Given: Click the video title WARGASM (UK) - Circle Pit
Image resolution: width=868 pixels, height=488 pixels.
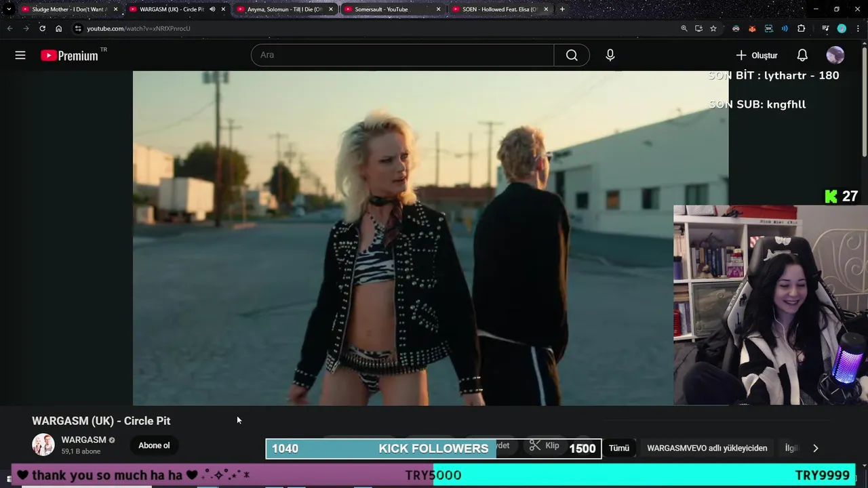Looking at the screenshot, I should tap(101, 421).
